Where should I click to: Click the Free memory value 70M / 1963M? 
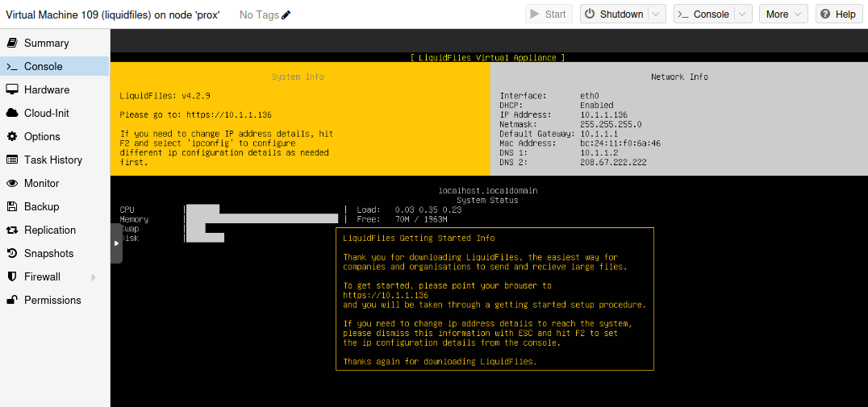[x=421, y=219]
